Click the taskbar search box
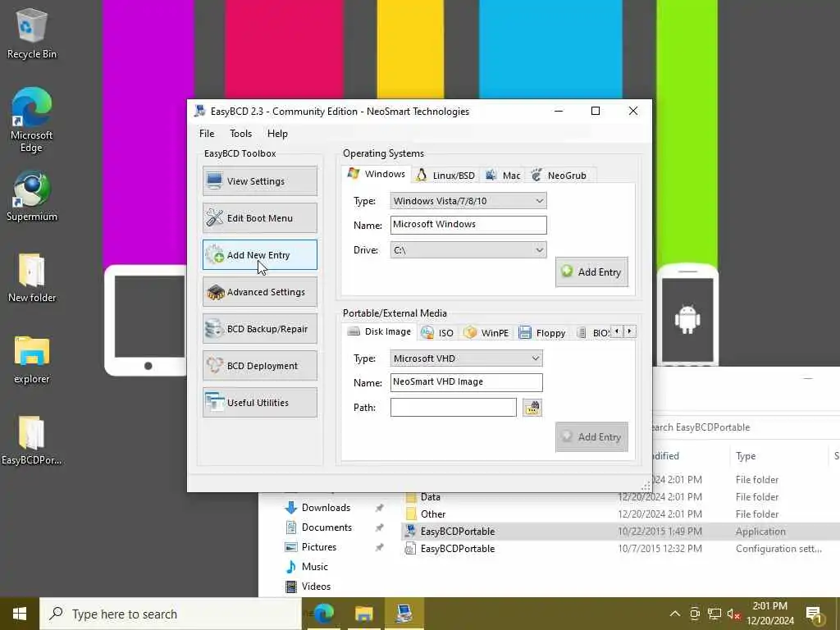 pyautogui.click(x=171, y=614)
